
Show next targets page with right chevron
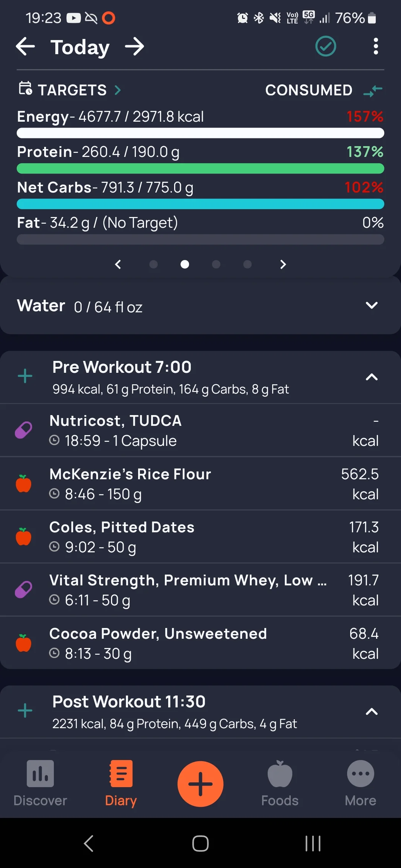point(283,264)
